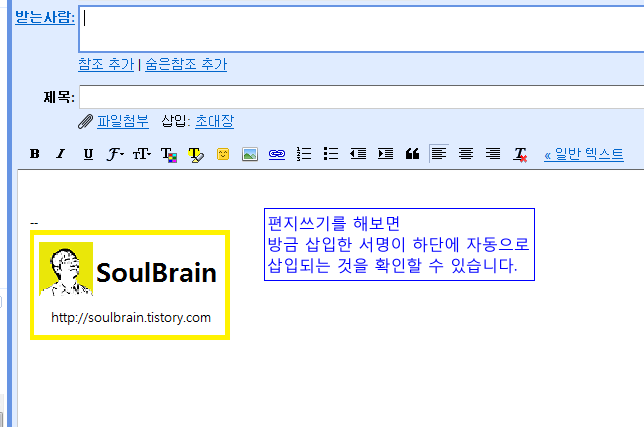The width and height of the screenshot is (644, 427).
Task: Insert an emoticon
Action: tap(223, 154)
